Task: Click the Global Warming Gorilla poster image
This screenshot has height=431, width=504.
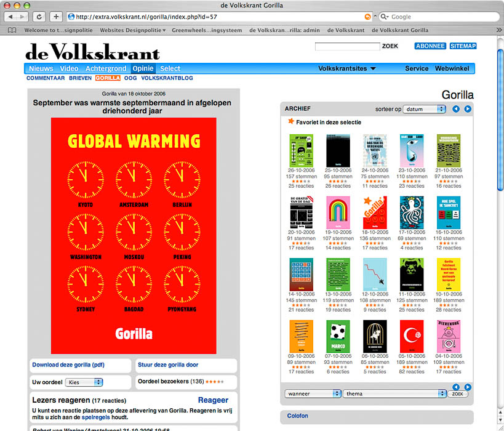Action: tap(134, 236)
